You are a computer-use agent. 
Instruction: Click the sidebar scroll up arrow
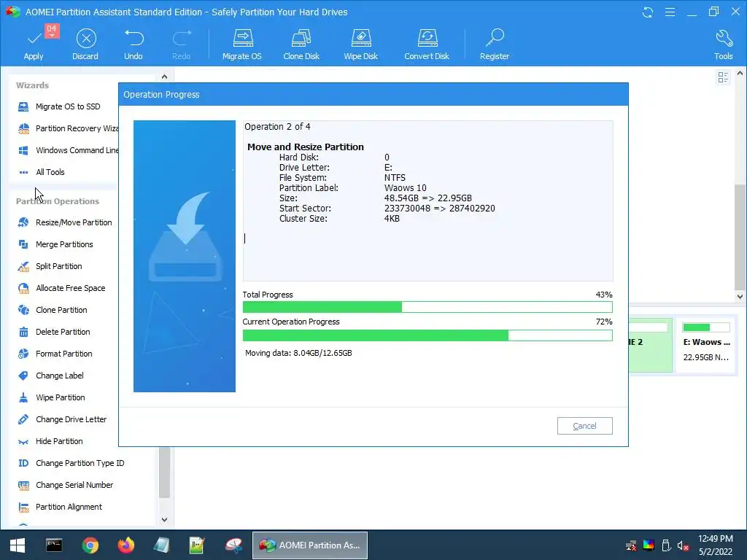pos(164,77)
